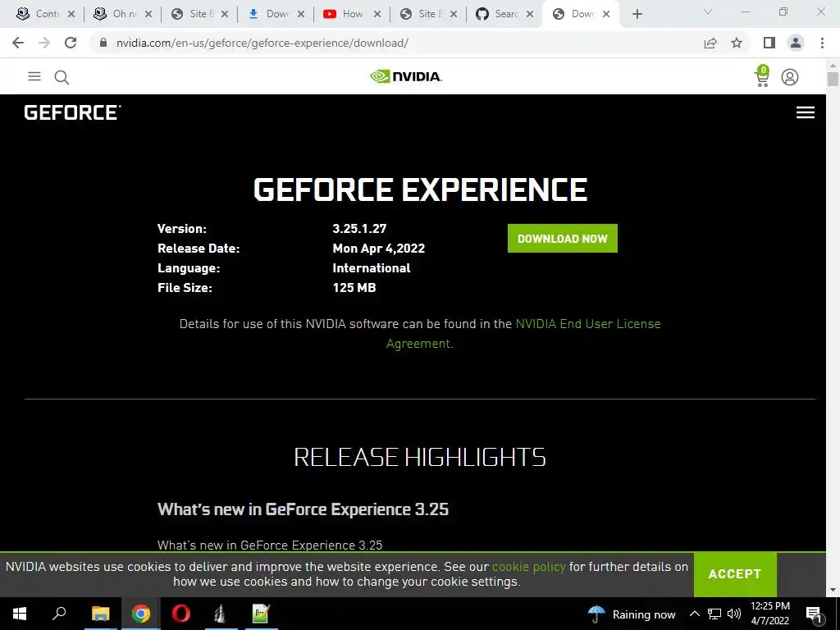
Task: Switch to the 'Oh n' tab
Action: click(x=123, y=14)
